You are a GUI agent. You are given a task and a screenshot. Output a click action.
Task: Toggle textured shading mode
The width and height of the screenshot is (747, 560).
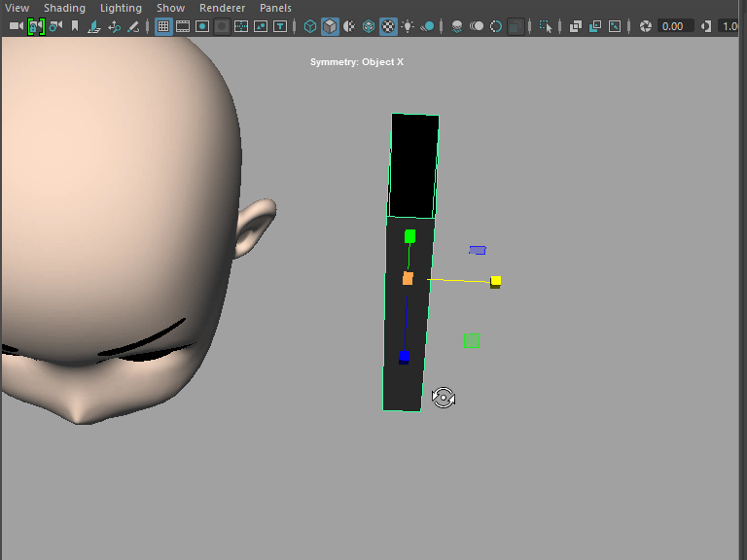click(x=388, y=26)
